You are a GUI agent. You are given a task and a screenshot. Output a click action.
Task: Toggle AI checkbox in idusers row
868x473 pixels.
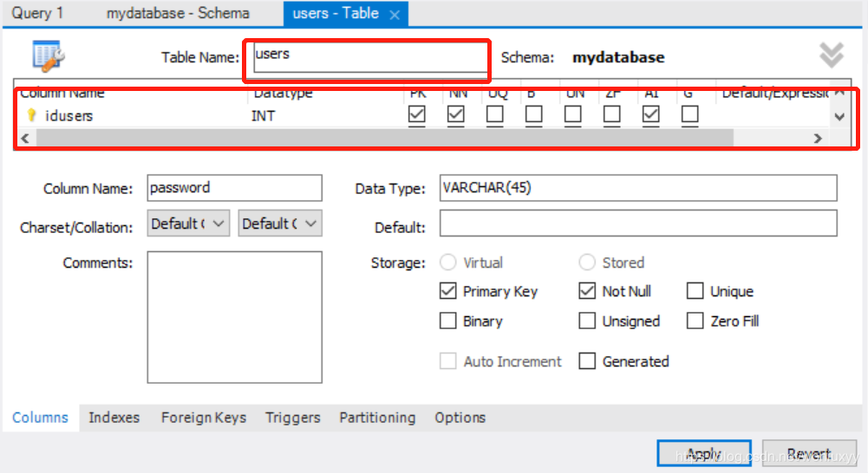click(x=651, y=114)
